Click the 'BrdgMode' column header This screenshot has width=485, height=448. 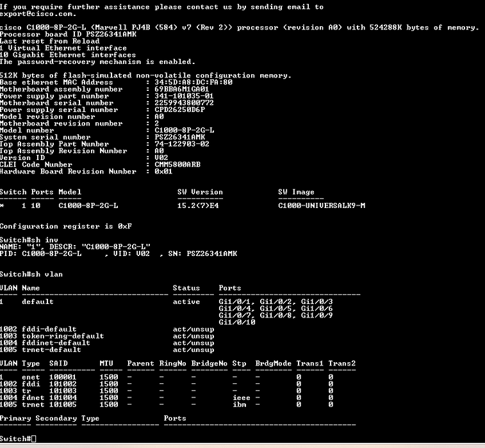[x=274, y=364]
